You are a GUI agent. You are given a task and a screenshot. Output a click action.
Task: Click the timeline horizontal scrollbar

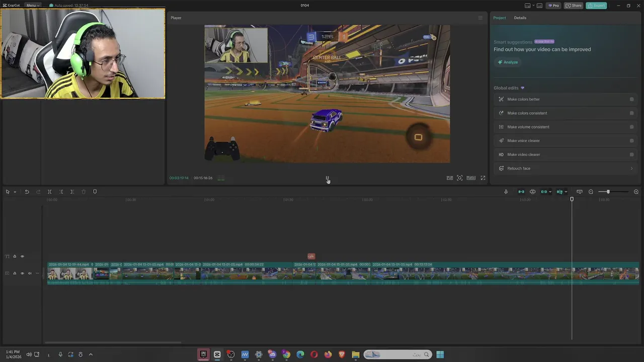coord(113,343)
